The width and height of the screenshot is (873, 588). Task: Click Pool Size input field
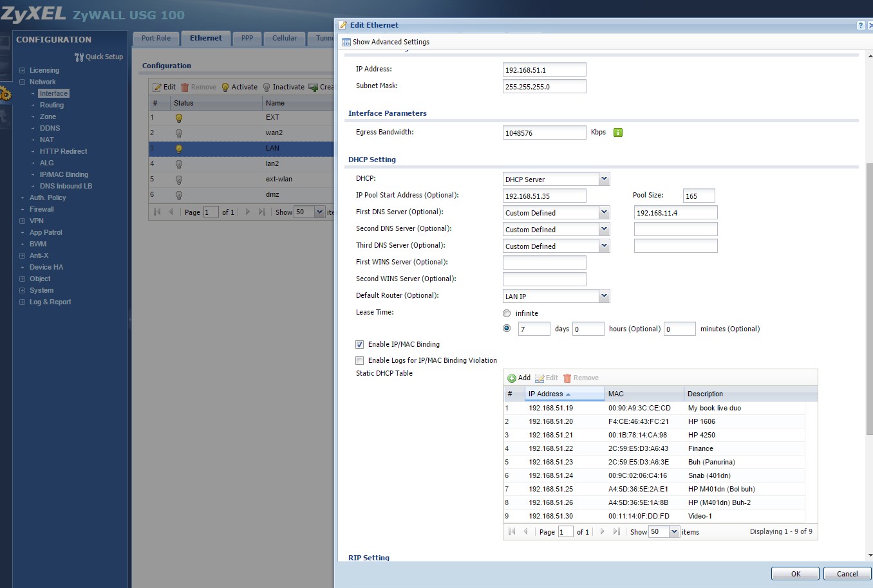pyautogui.click(x=699, y=196)
